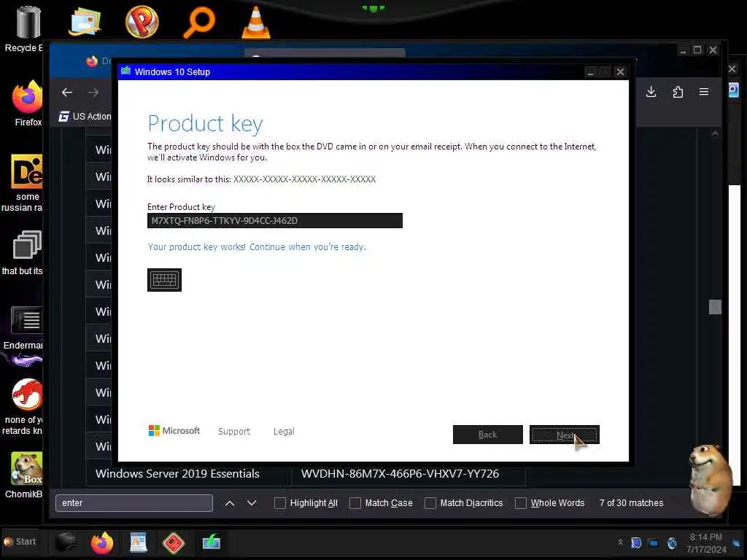Image resolution: width=747 pixels, height=560 pixels.
Task: Click the Microsoft logo in Setup
Action: click(x=174, y=430)
